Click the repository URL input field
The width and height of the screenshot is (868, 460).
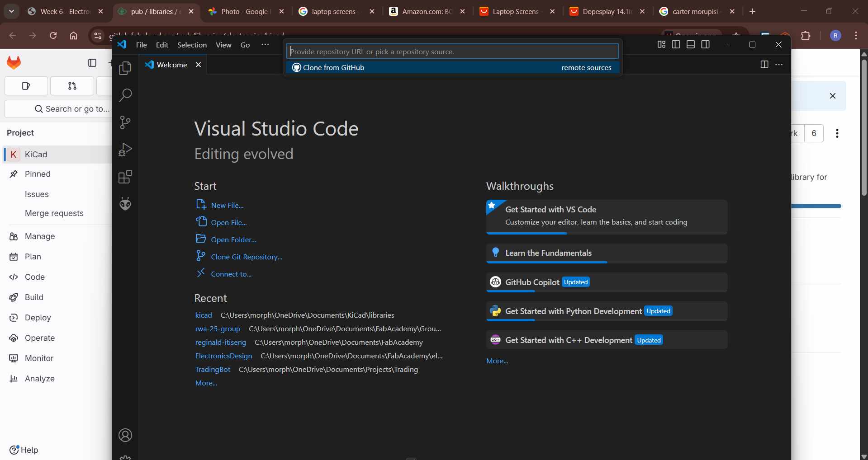pos(452,51)
